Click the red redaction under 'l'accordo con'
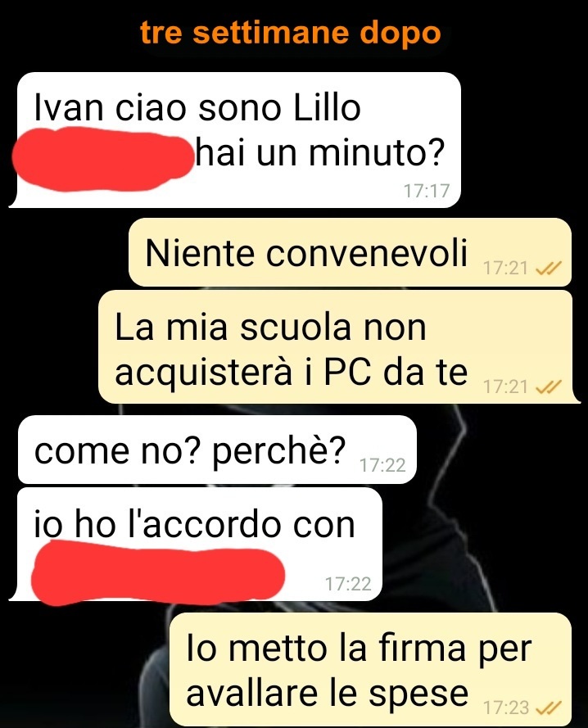Screen dimensions: 588x728 coord(157,575)
